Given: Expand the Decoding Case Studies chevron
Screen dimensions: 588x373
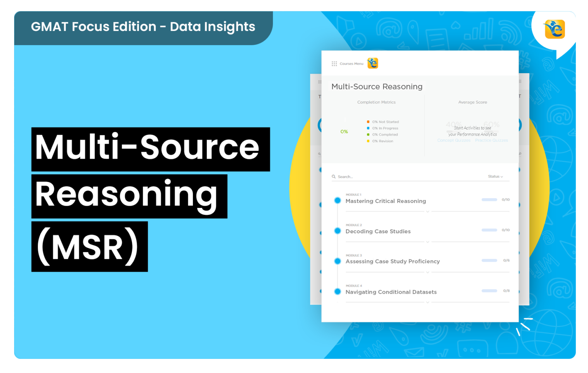Looking at the screenshot, I should click(428, 242).
